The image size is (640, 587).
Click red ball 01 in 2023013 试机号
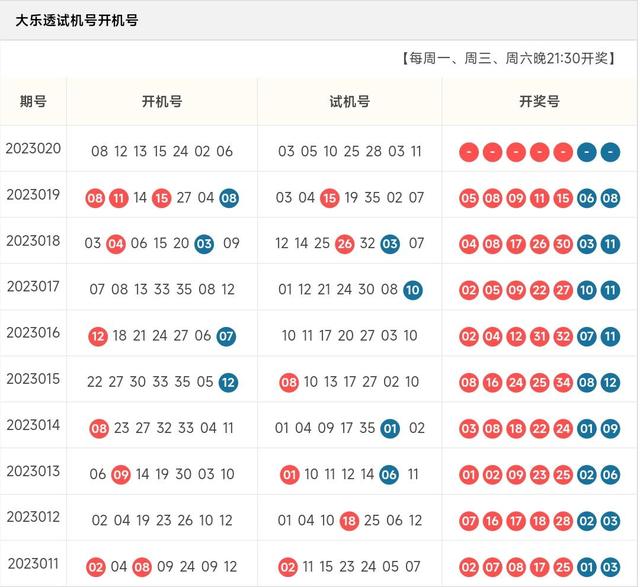pos(289,475)
